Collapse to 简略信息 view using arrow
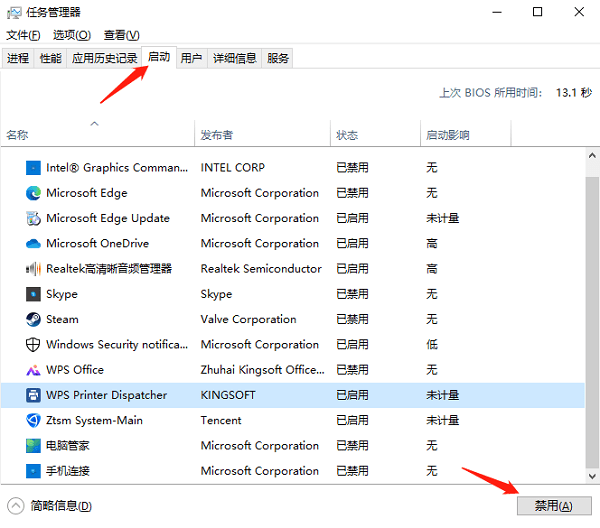 point(16,506)
